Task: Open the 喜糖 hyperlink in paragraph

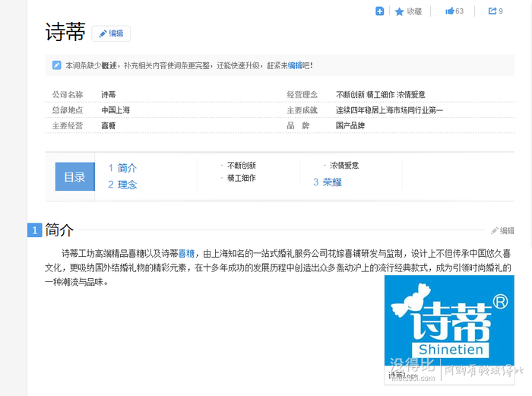Action: 186,253
